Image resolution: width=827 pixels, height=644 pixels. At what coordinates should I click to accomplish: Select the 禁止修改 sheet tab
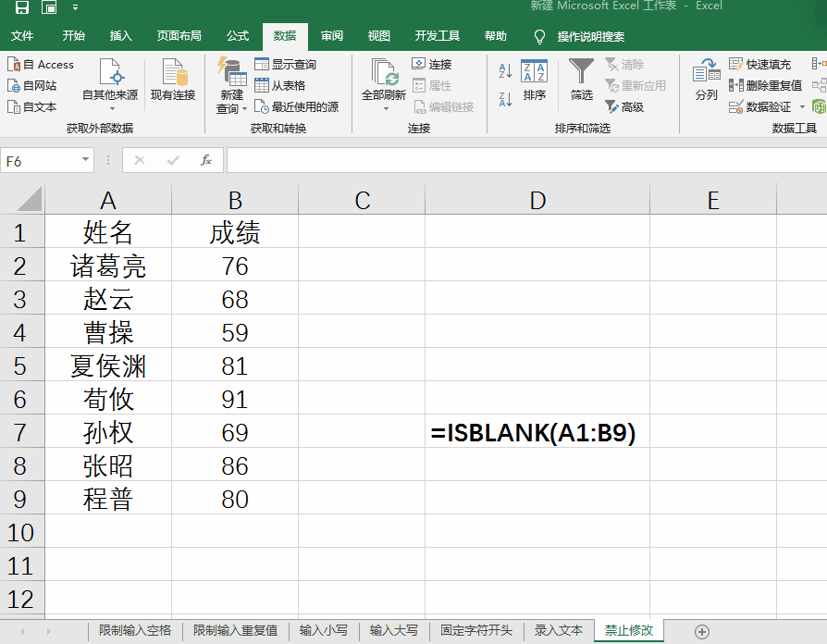pyautogui.click(x=628, y=628)
